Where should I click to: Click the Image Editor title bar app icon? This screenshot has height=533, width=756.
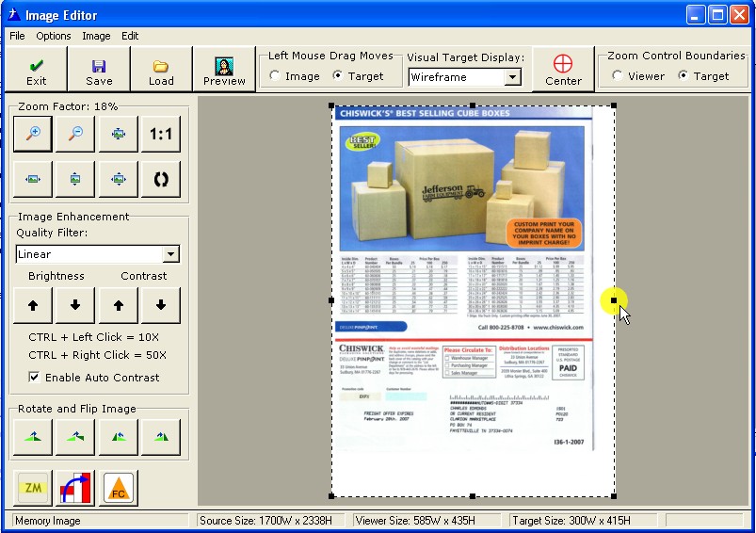13,15
